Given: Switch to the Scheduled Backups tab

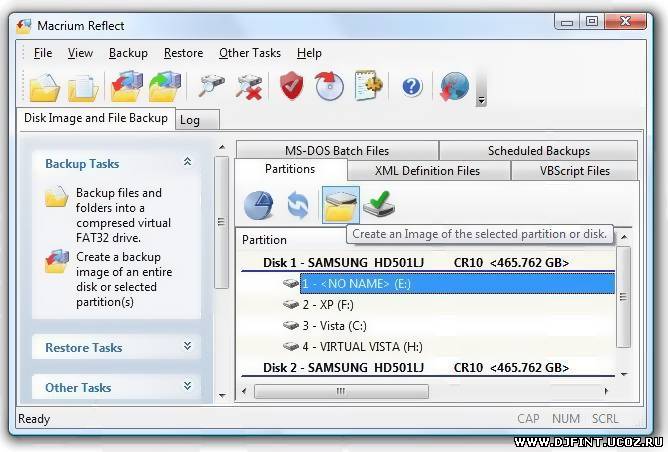Looking at the screenshot, I should point(538,150).
